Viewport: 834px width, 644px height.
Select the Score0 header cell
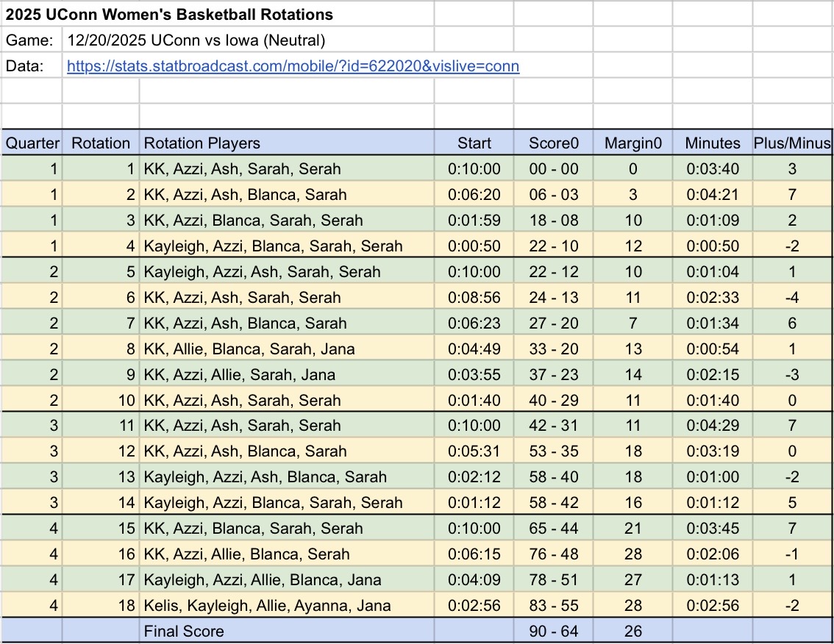pyautogui.click(x=553, y=143)
